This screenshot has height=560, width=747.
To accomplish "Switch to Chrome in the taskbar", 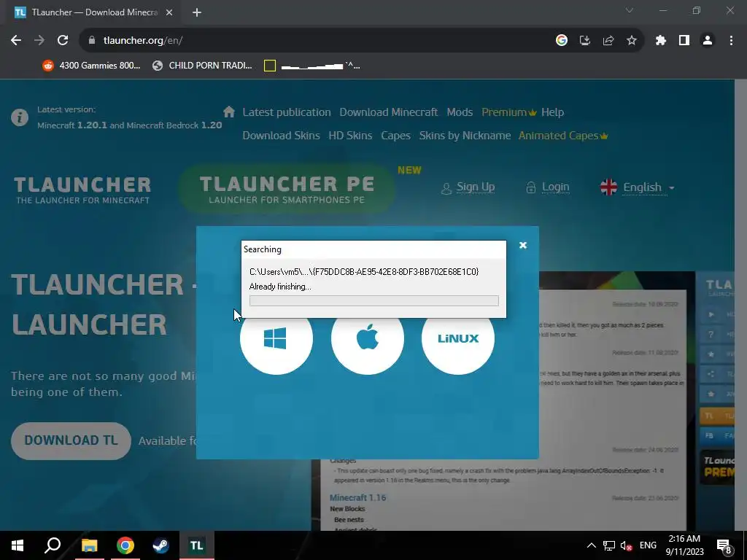I will pos(125,545).
